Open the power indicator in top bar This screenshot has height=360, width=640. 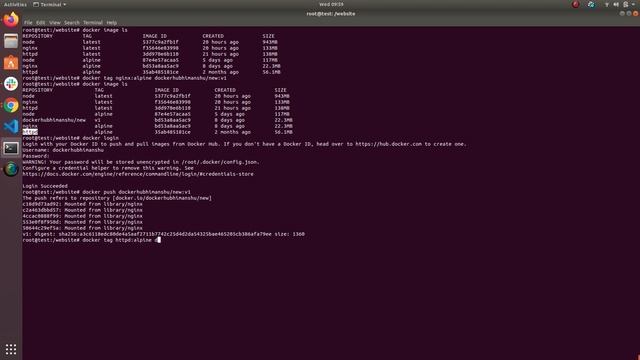tap(626, 4)
